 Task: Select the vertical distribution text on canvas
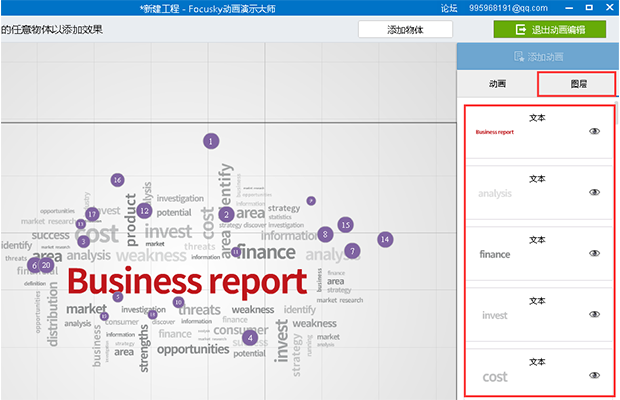coord(53,314)
